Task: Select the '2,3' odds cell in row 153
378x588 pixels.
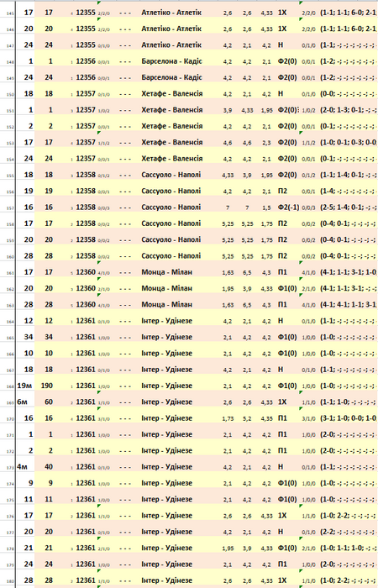Action: coord(266,143)
